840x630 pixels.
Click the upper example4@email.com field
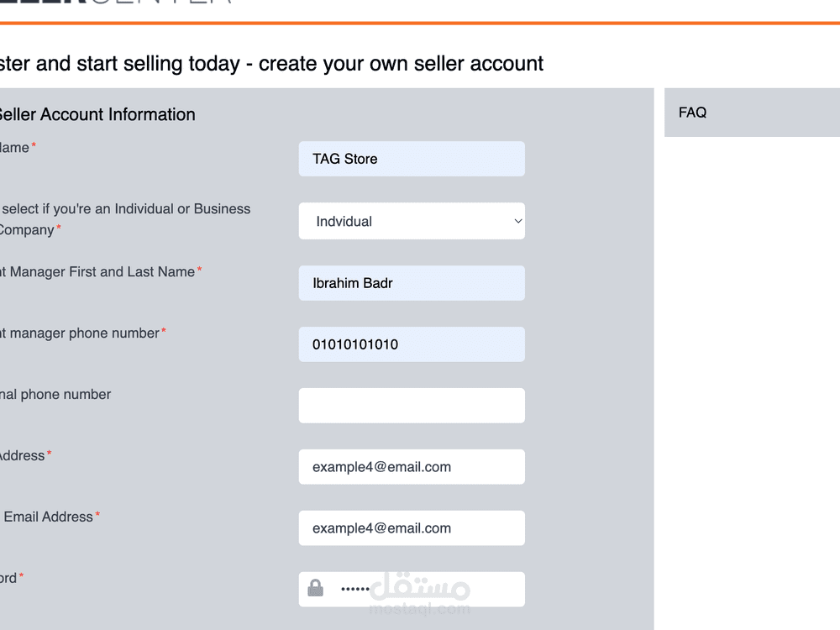412,467
